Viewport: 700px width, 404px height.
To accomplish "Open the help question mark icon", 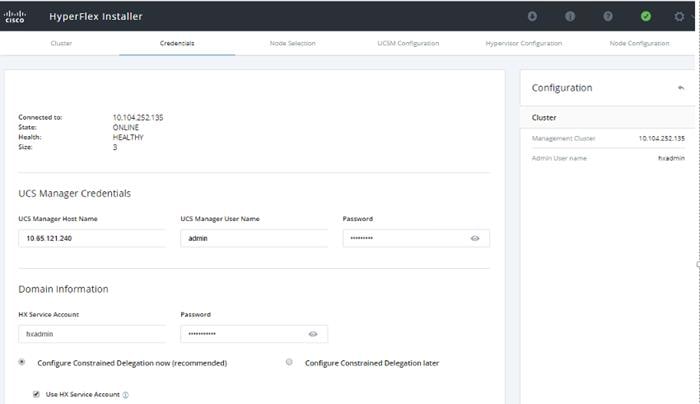I will [608, 17].
